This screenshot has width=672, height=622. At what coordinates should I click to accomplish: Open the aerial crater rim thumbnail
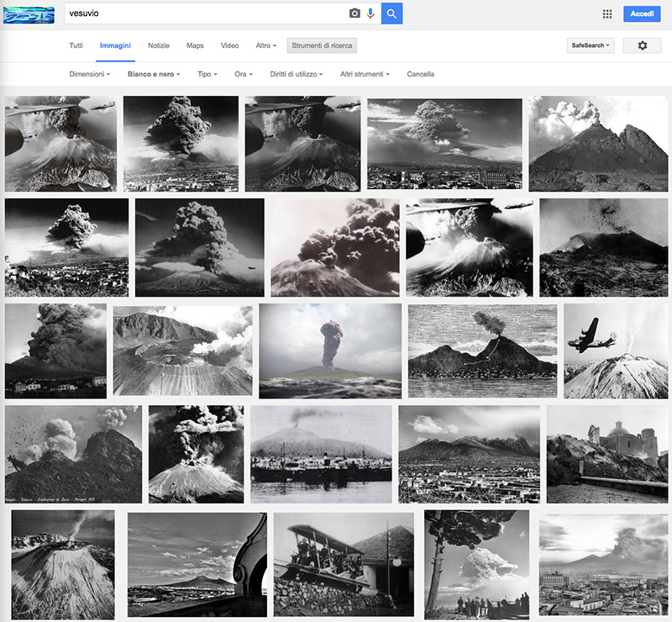182,351
